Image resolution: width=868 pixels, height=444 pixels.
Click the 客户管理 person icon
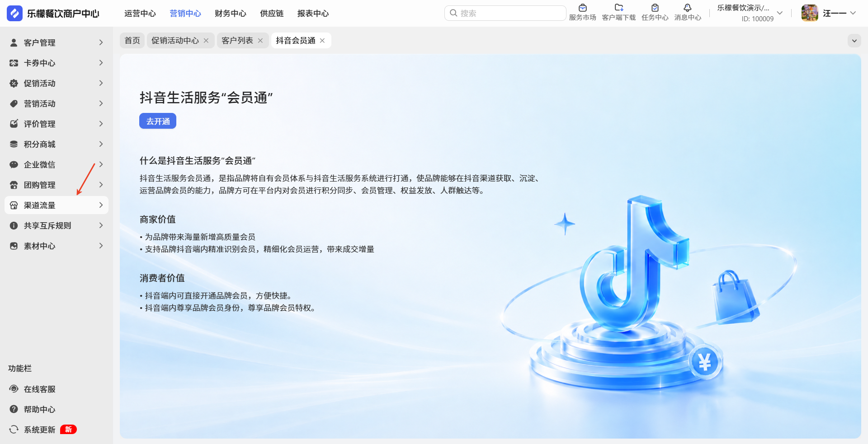(14, 42)
